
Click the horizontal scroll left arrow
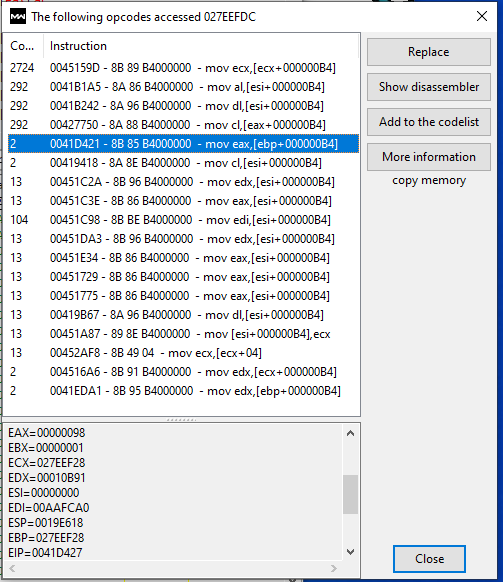[12, 568]
